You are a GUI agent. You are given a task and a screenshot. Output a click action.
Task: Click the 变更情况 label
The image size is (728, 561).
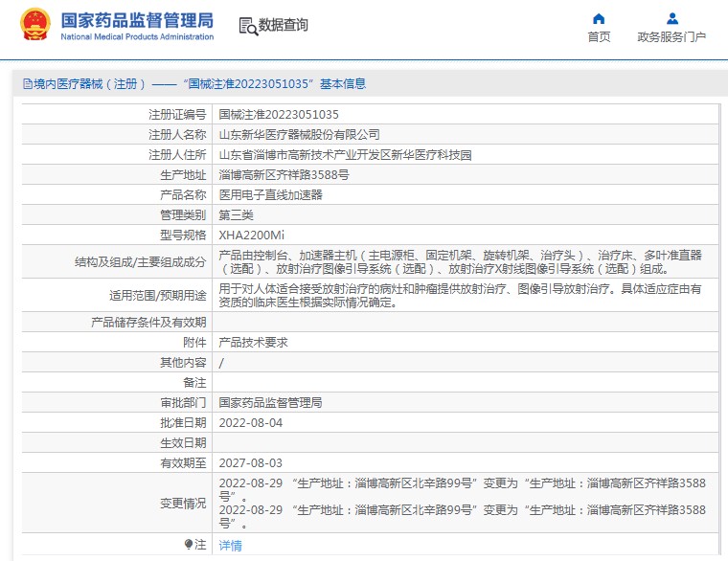click(183, 504)
